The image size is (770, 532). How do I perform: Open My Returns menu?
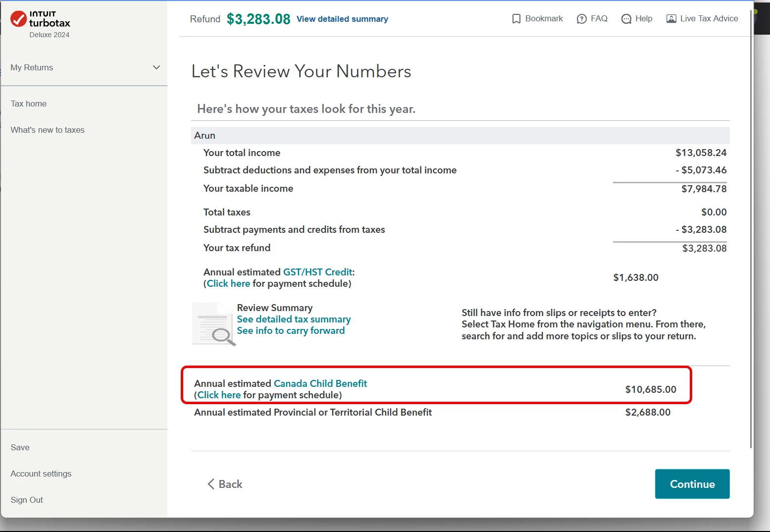84,67
